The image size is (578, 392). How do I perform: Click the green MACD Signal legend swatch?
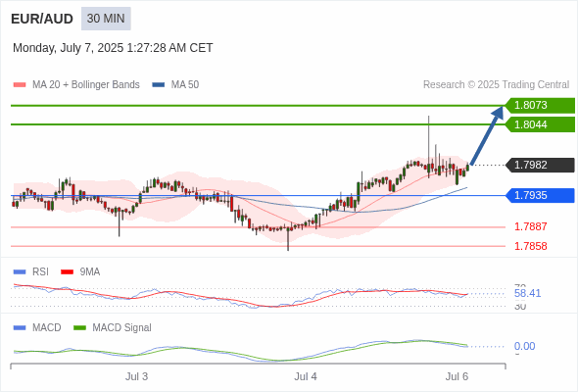click(x=79, y=328)
